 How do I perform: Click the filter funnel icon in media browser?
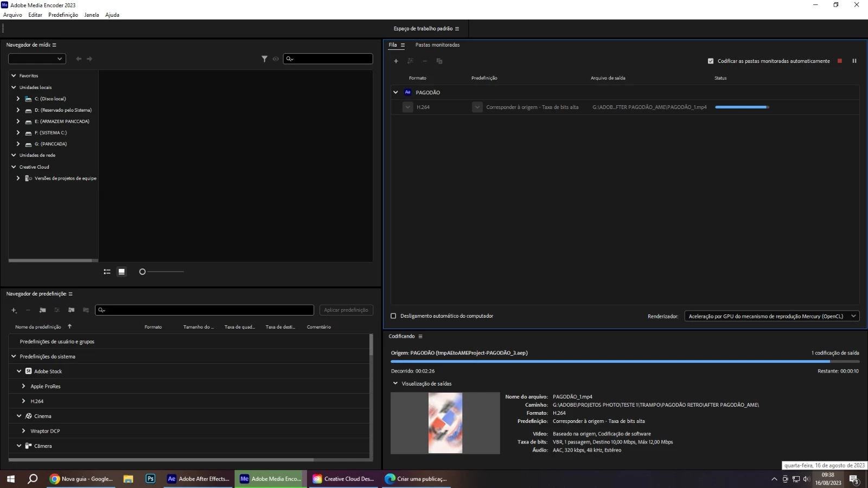tap(264, 59)
